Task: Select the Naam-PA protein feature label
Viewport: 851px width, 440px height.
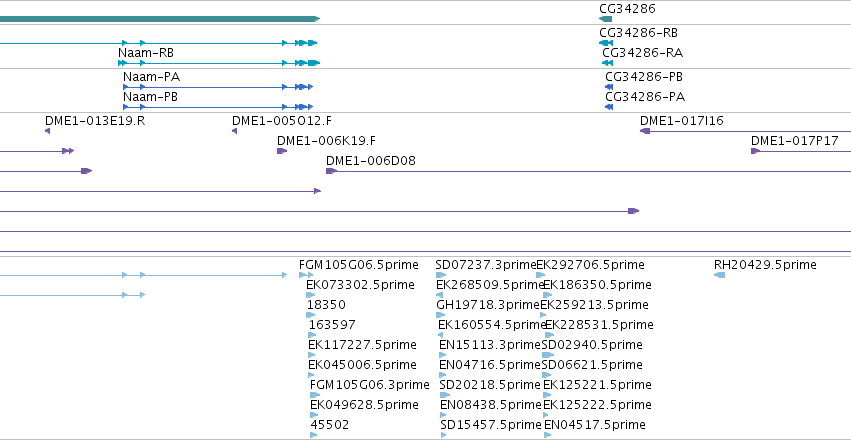Action: [151, 76]
